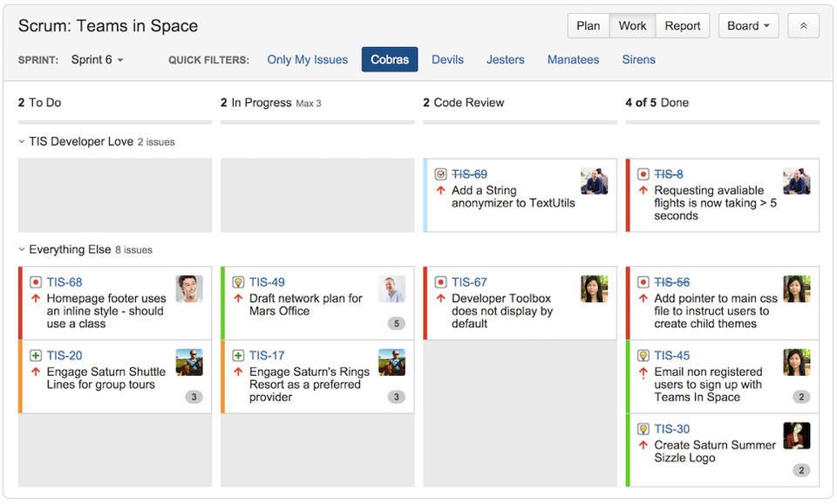Toggle the Only My Issues quick filter

[x=308, y=59]
